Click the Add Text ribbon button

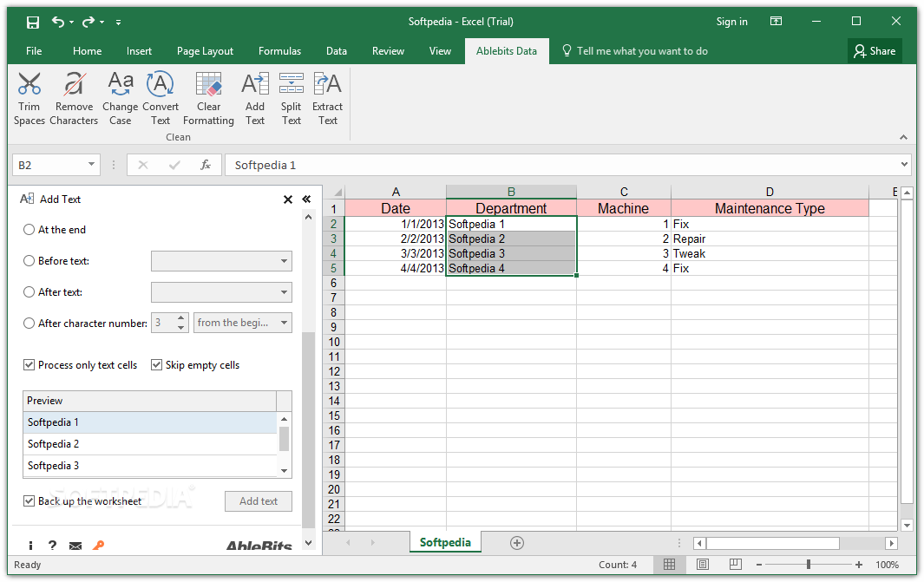point(254,98)
